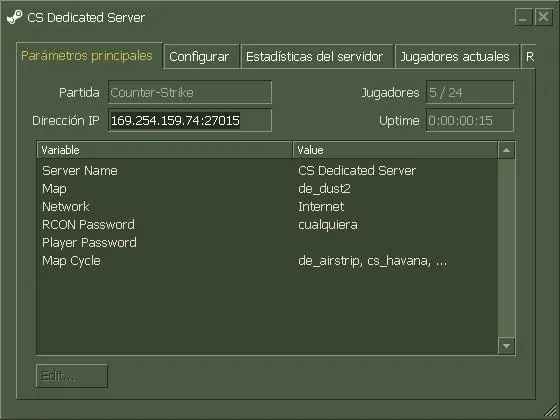
Task: Click the CS Dedicated Server name value
Action: [x=357, y=171]
